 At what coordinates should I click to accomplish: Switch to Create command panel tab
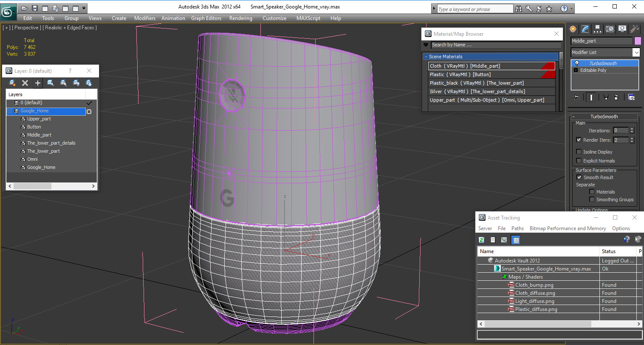[573, 29]
